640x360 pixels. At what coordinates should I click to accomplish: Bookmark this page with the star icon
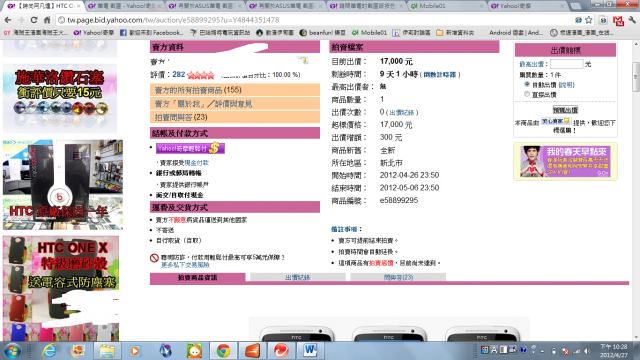(x=589, y=20)
